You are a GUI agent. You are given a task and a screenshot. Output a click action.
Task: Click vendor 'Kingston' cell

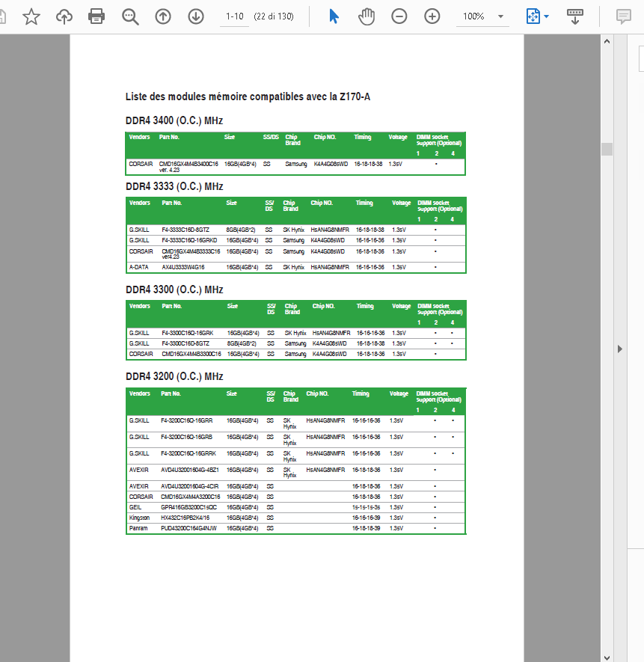[139, 518]
